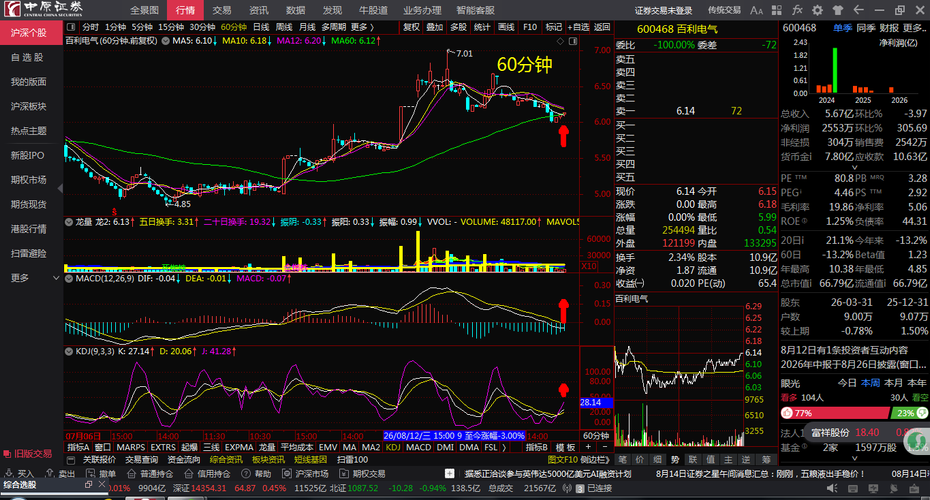Screen dimensions: 930x500
Task: Open the 更多 periods dropdown in chart toolbar
Action: [x=362, y=27]
